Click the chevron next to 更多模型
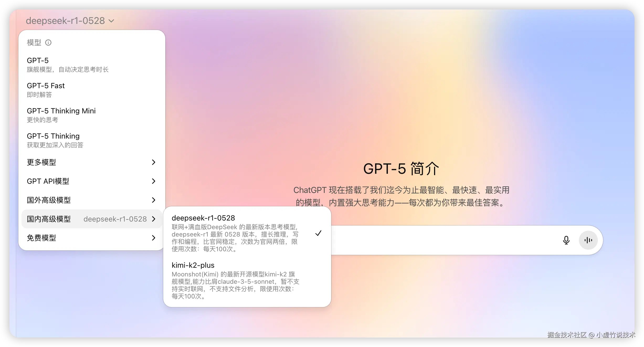Viewport: 644px width, 347px height. 154,162
